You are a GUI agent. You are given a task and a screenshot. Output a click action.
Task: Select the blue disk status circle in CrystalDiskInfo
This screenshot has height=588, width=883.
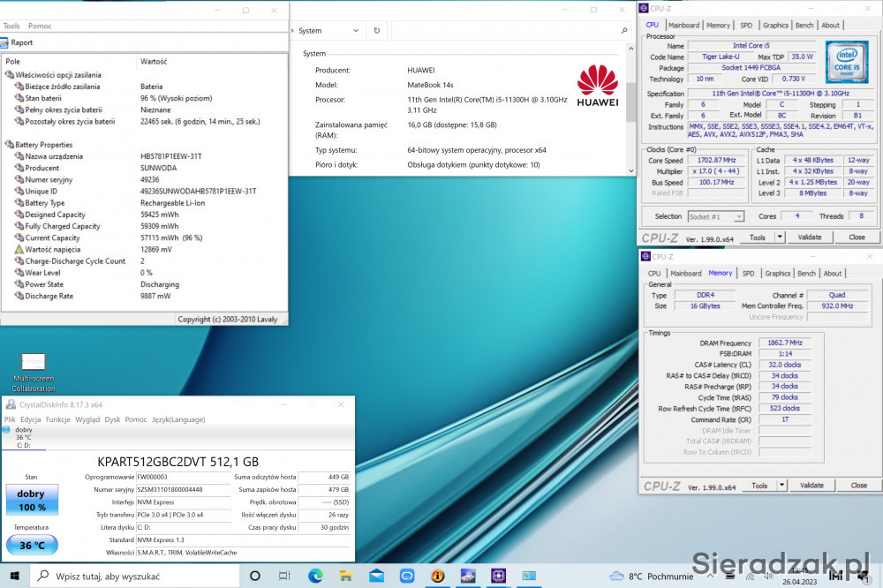(6, 430)
